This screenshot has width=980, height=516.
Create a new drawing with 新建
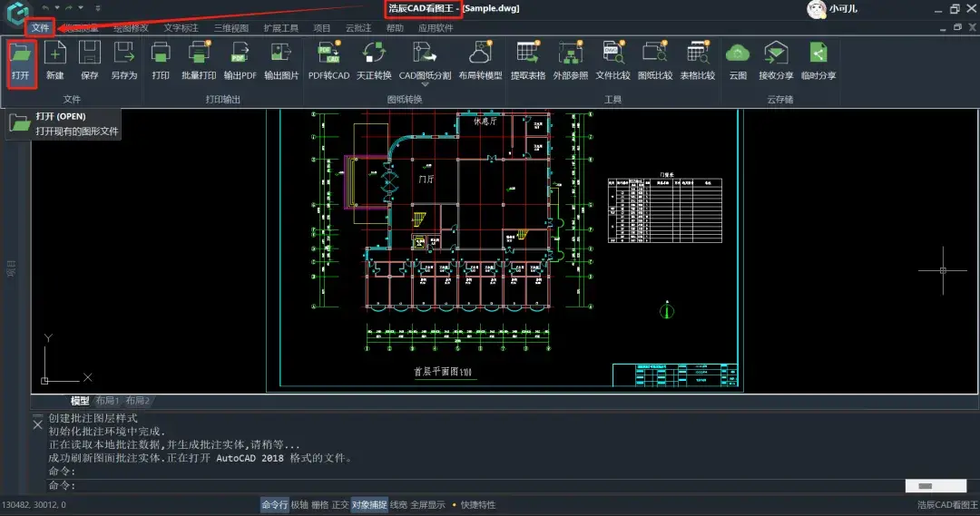tap(55, 62)
